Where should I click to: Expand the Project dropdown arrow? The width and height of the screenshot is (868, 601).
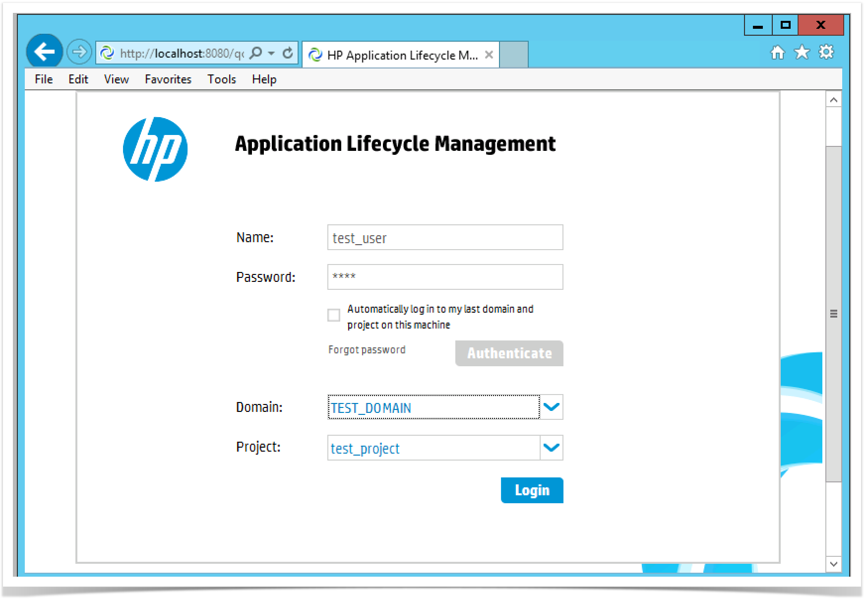[552, 448]
